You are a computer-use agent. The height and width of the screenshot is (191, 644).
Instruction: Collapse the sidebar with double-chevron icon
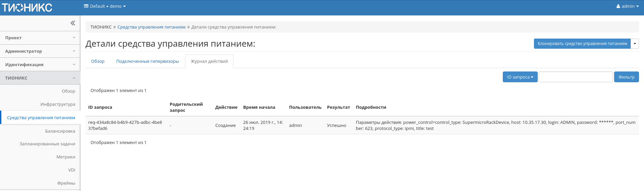(72, 23)
